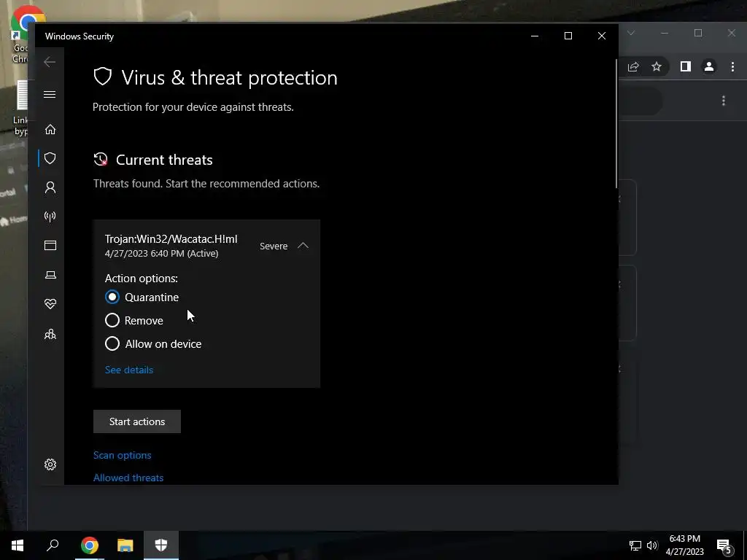Open Chrome three-dot menu
The width and height of the screenshot is (747, 560).
tap(732, 66)
